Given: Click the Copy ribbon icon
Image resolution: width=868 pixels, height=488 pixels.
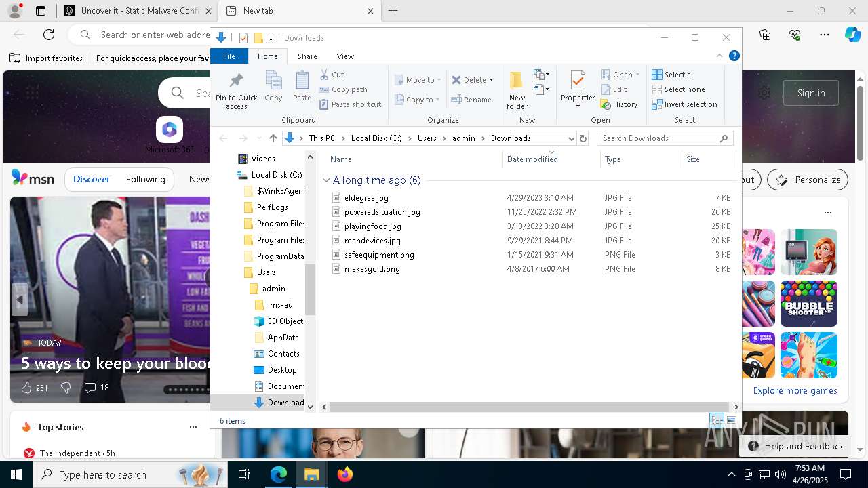Looking at the screenshot, I should point(273,87).
